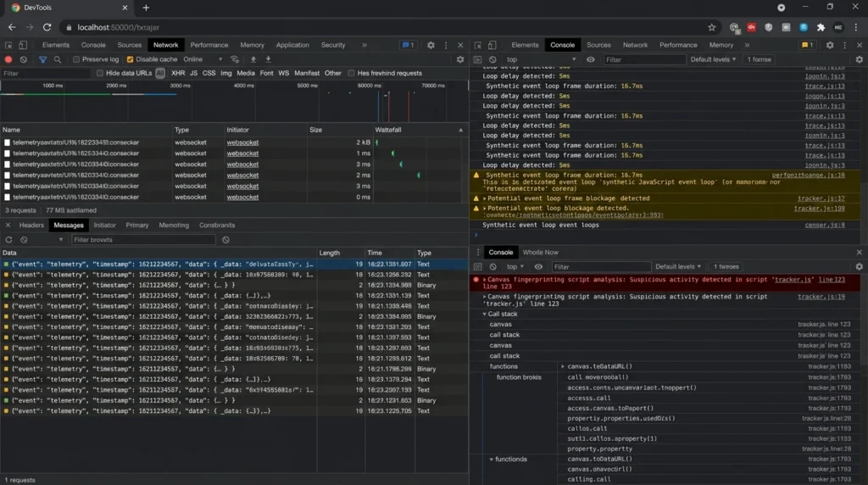Open Sources tab in right DevTools
The width and height of the screenshot is (868, 485).
598,45
